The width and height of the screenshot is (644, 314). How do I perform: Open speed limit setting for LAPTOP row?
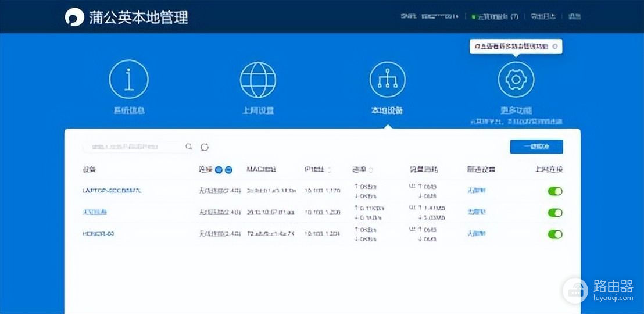(x=477, y=191)
